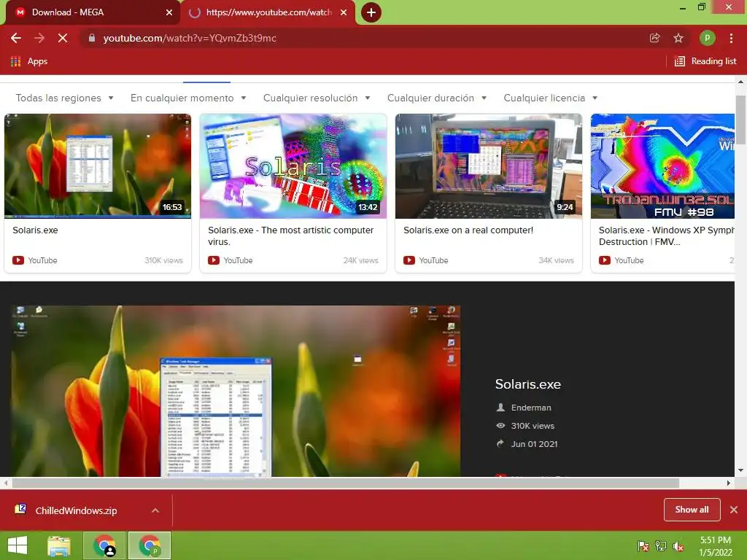
Task: Click the horizontal scrollbar right arrow
Action: [x=729, y=483]
